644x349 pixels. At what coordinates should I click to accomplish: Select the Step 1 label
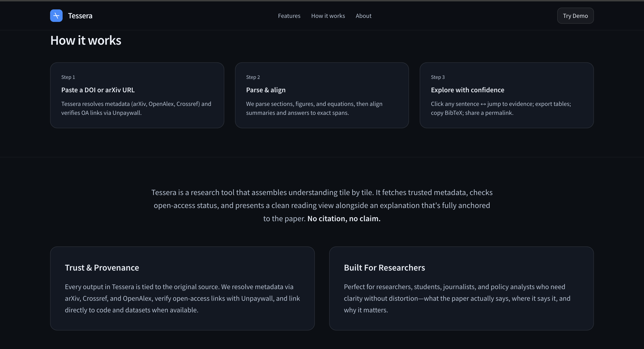[68, 77]
